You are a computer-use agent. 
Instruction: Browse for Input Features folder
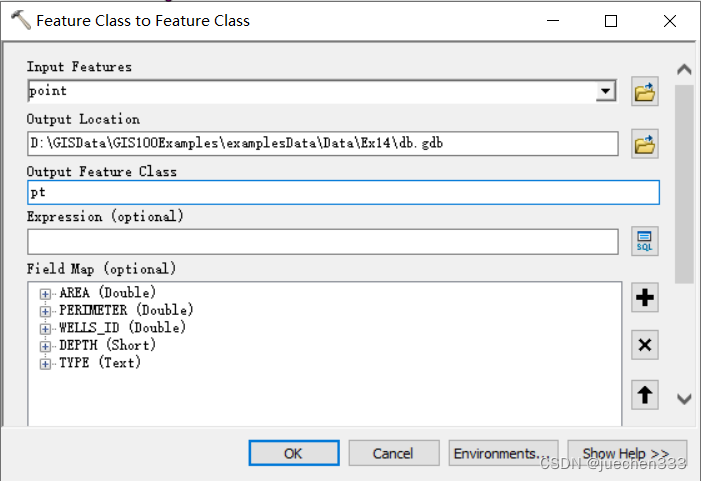pos(645,93)
